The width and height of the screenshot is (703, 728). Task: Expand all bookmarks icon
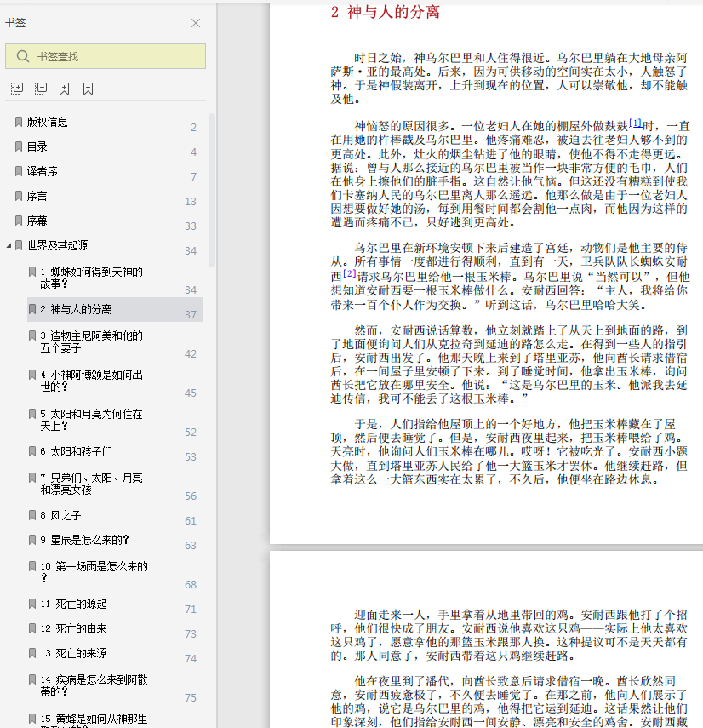[17, 89]
